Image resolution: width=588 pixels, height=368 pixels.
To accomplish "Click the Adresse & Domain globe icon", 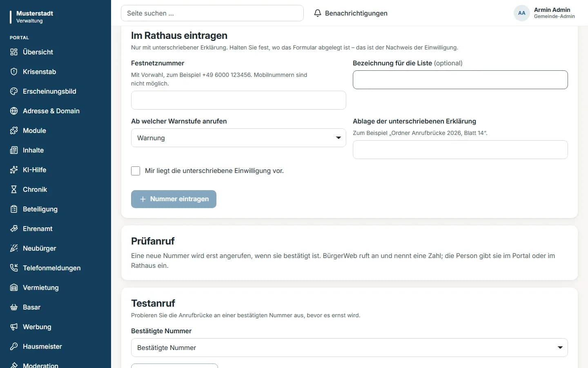I will coord(14,111).
